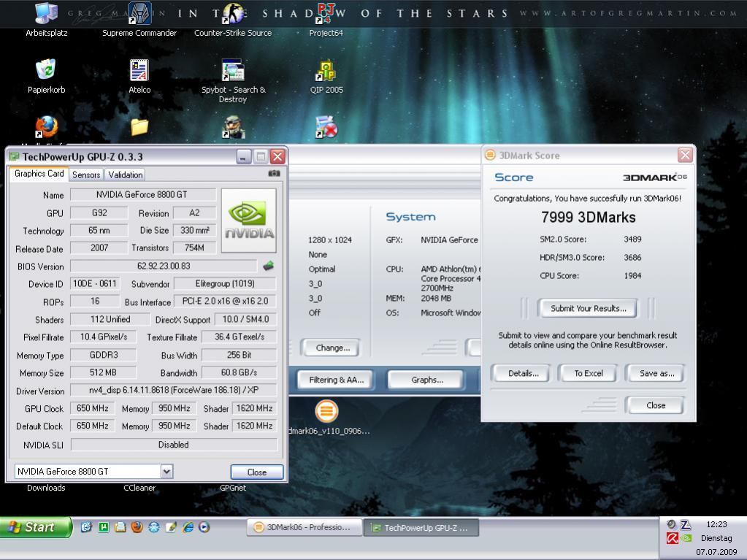Click the GPU-Z screenshot camera icon

pyautogui.click(x=275, y=173)
